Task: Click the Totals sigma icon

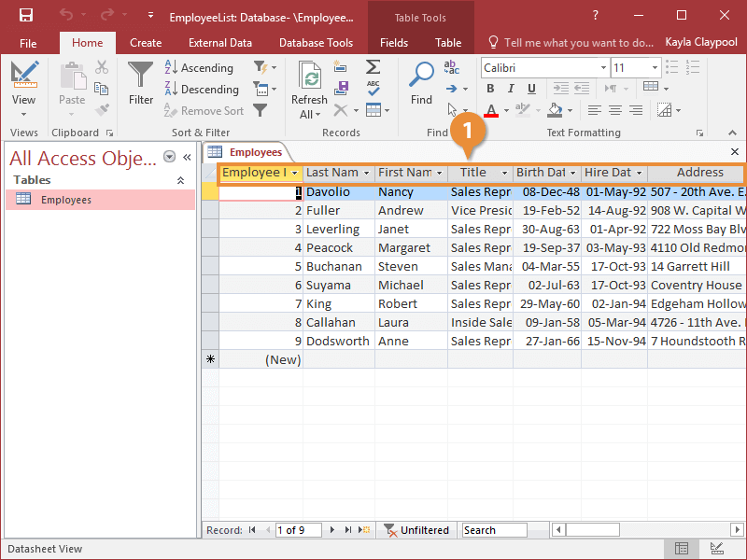Action: pos(373,67)
